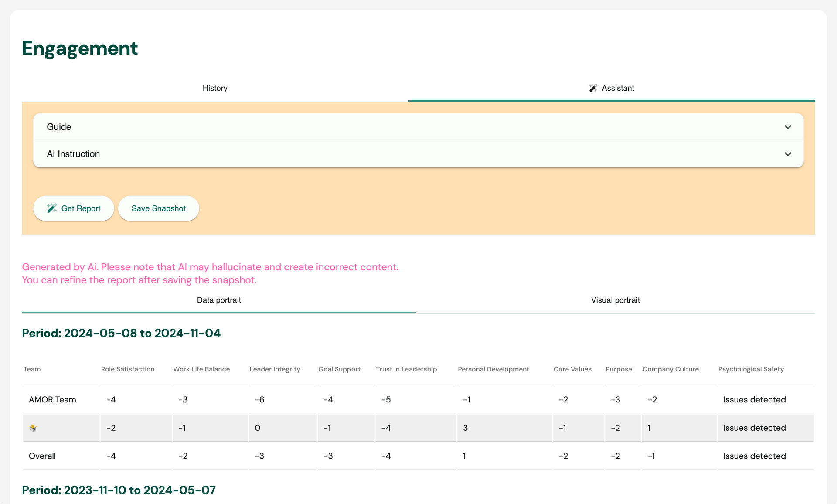Click the Purpose column header

coord(619,369)
